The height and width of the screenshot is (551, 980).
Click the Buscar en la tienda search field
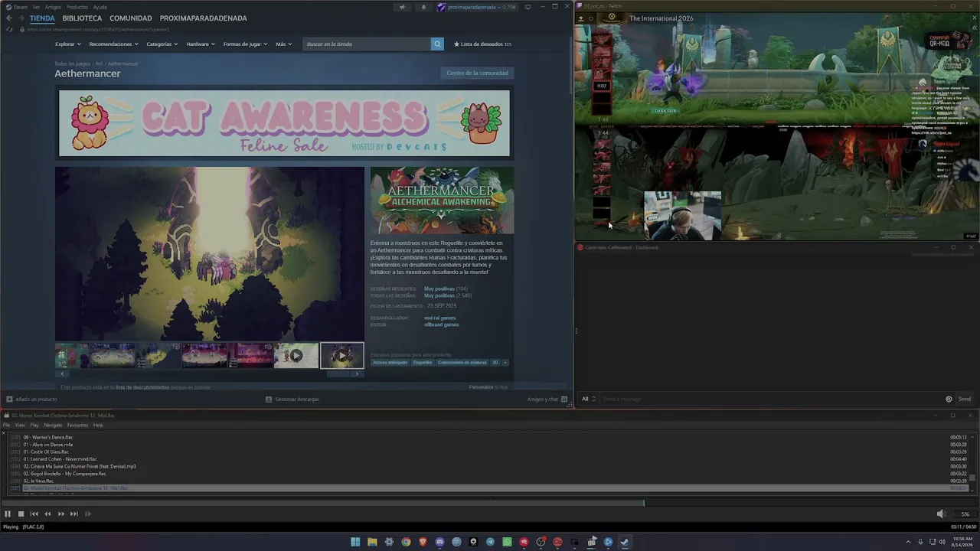(x=367, y=44)
